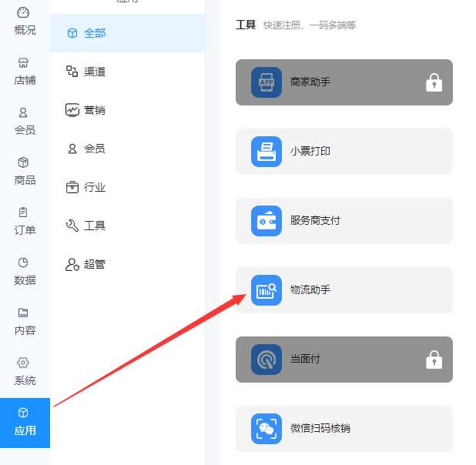The width and height of the screenshot is (476, 465).
Task: Click the lock icon on 商家助手
Action: 434,82
